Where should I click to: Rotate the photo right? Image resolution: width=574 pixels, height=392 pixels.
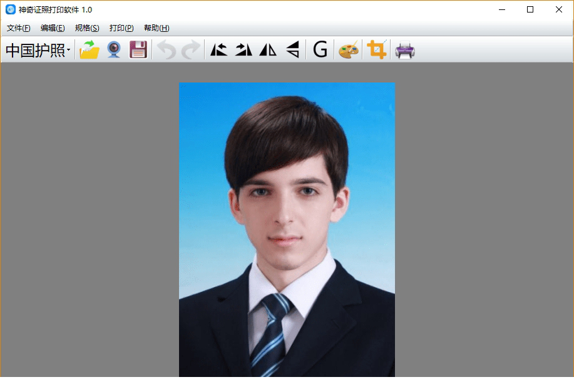coord(243,50)
